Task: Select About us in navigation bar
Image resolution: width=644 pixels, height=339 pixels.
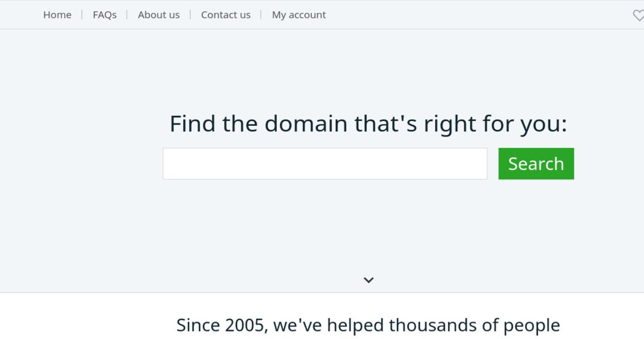Action: tap(159, 15)
